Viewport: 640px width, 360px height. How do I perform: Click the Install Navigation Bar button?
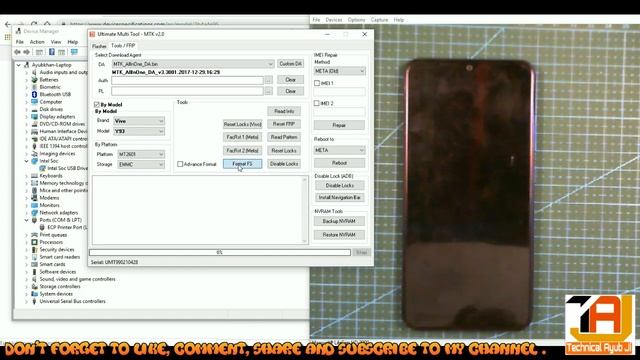(340, 198)
